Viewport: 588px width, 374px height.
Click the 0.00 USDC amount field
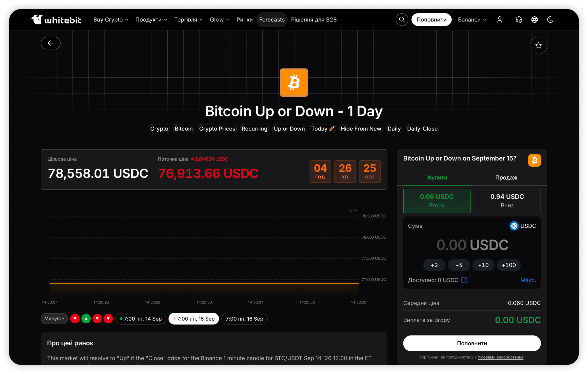click(x=472, y=245)
